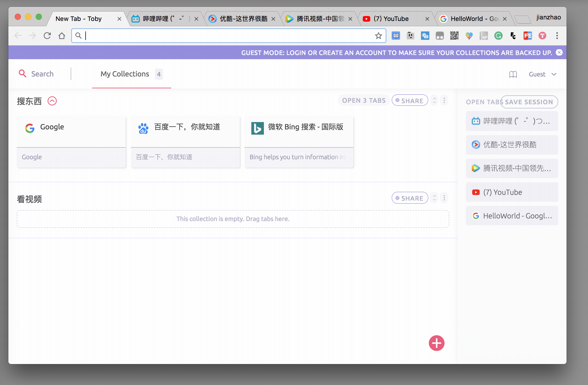Click the red plus add-collection button
This screenshot has width=588, height=385.
pyautogui.click(x=436, y=343)
